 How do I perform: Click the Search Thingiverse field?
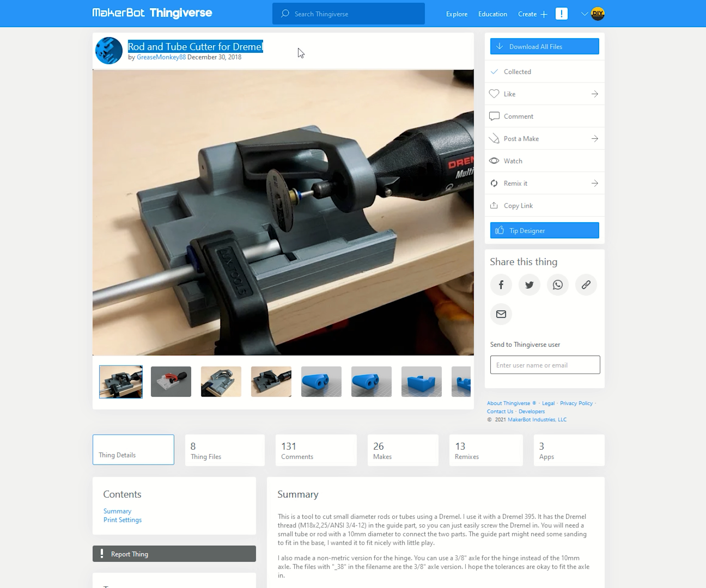pyautogui.click(x=349, y=14)
